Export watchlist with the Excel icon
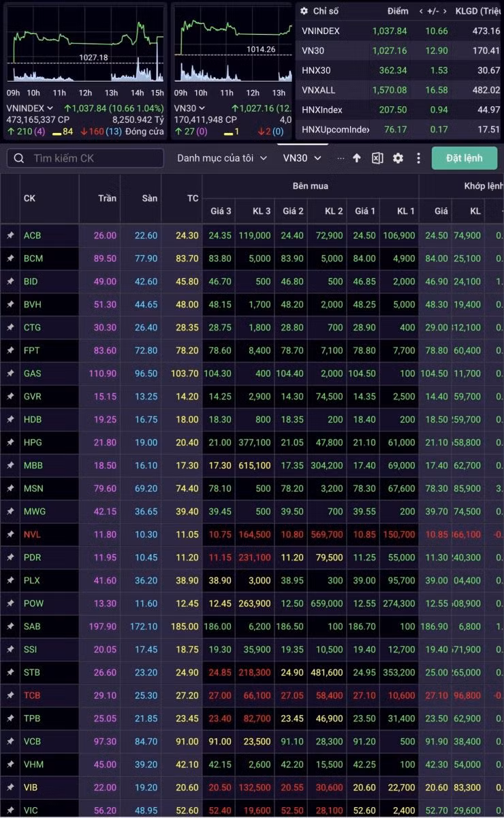Viewport: 504px width, 818px height. (x=377, y=158)
